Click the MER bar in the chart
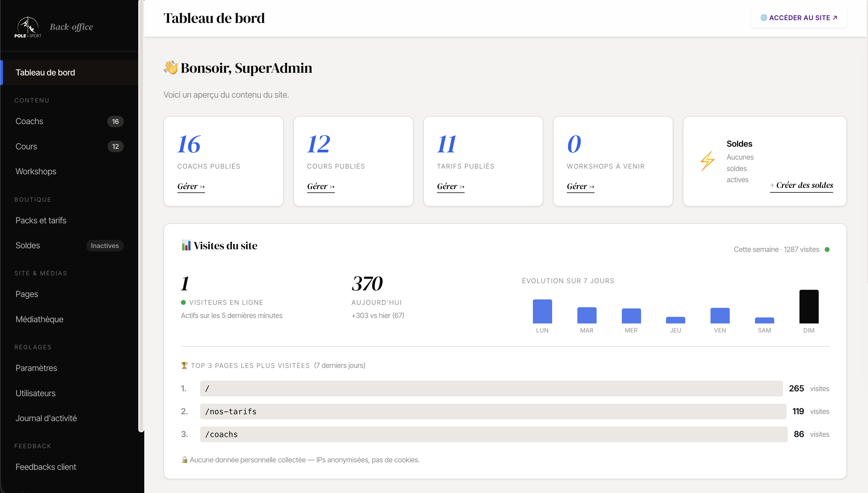The width and height of the screenshot is (868, 493). click(631, 316)
